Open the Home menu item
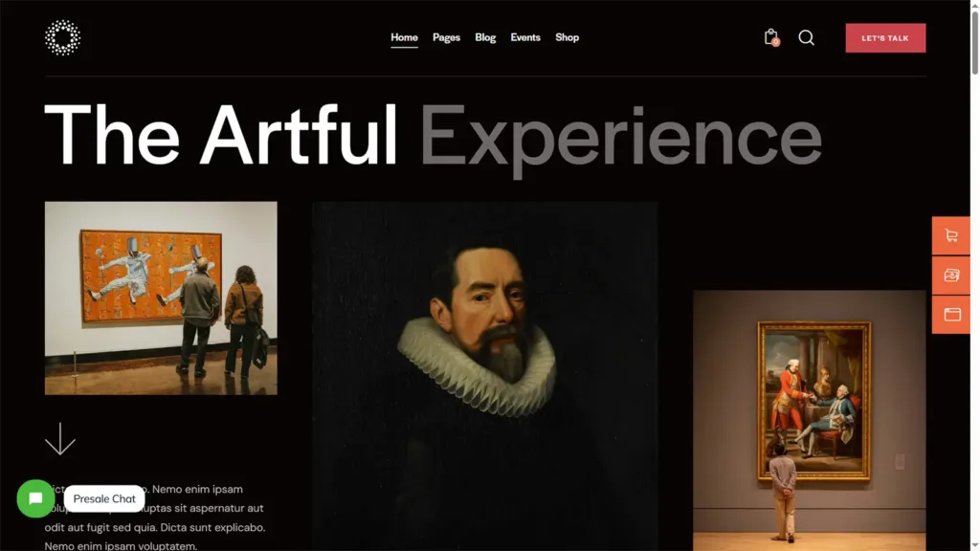Image resolution: width=980 pixels, height=551 pixels. (405, 37)
